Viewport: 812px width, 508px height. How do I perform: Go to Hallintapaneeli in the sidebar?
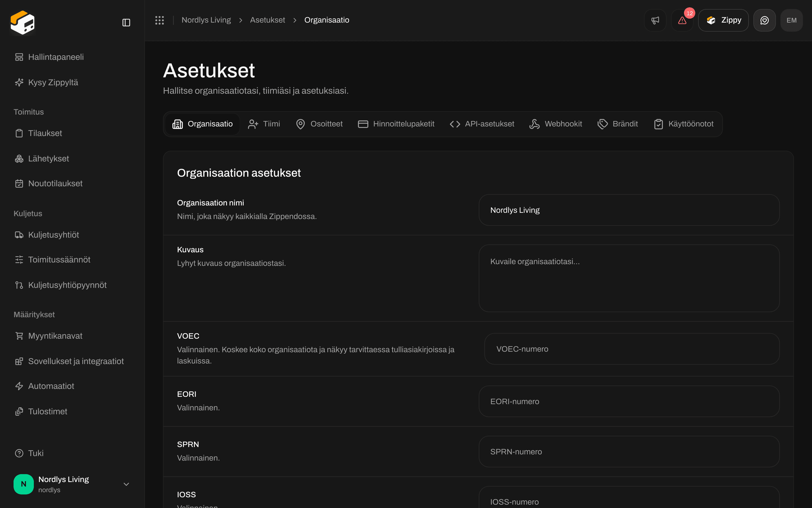point(72,57)
